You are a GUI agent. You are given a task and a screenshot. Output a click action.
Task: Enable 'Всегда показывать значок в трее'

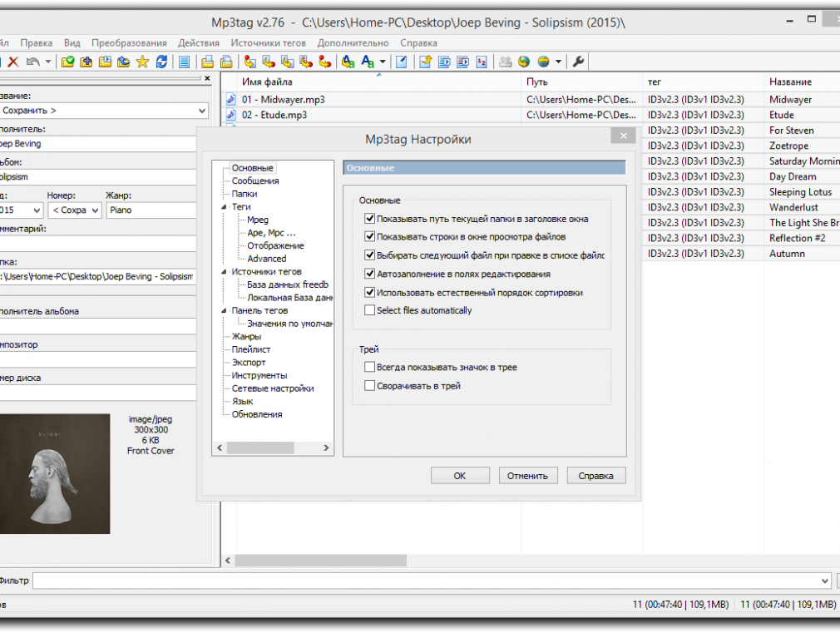tap(369, 367)
